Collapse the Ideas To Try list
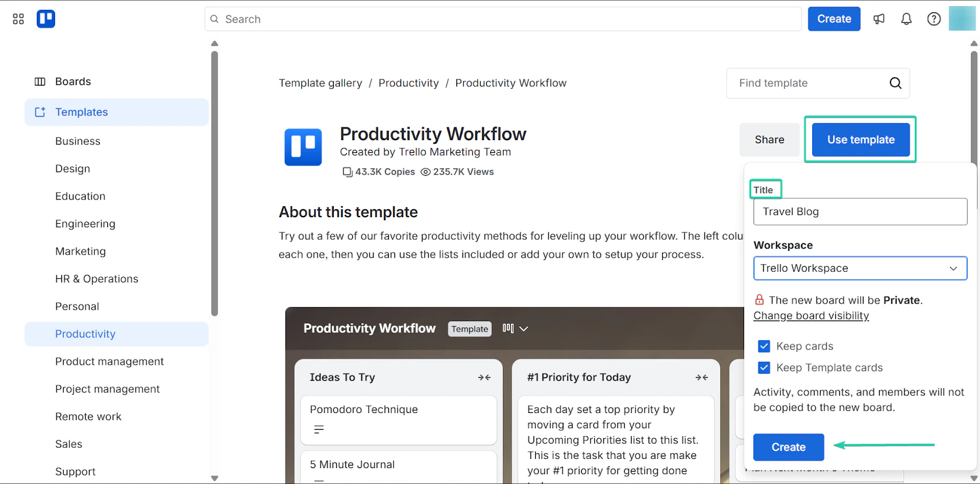This screenshot has height=484, width=980. pyautogui.click(x=484, y=378)
